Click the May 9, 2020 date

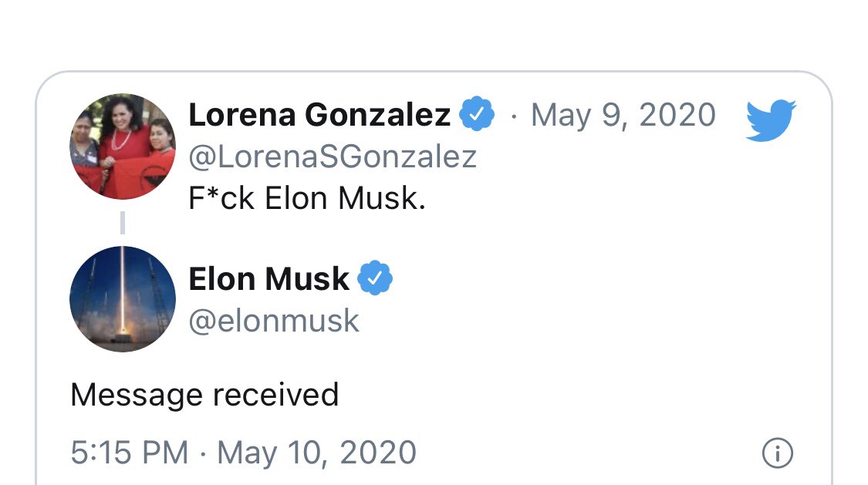[623, 116]
